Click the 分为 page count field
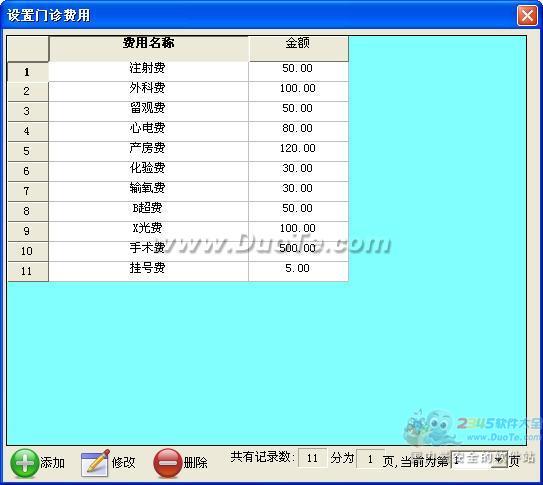543x485 pixels. click(370, 459)
